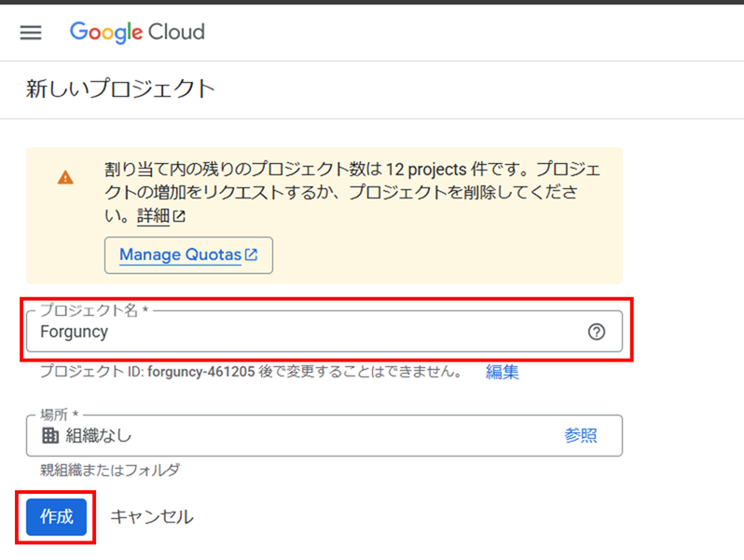Image resolution: width=744 pixels, height=560 pixels.
Task: Click the help question mark icon
Action: 597,332
